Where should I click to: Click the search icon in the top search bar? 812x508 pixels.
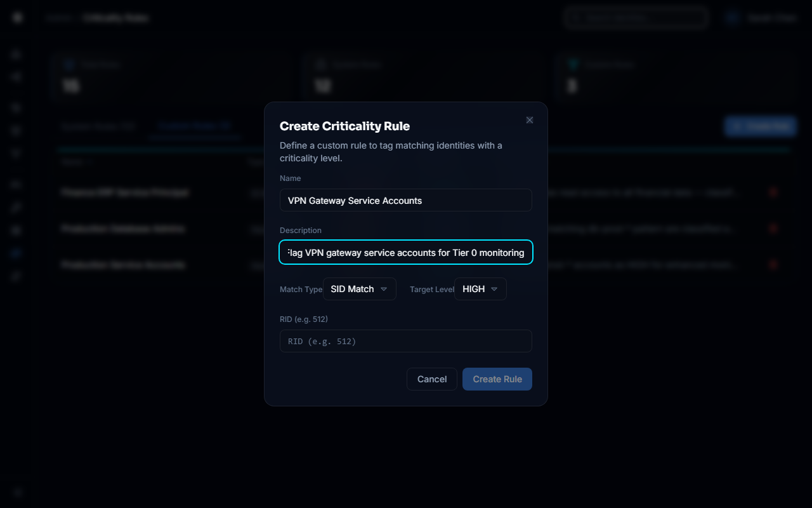[x=574, y=18]
